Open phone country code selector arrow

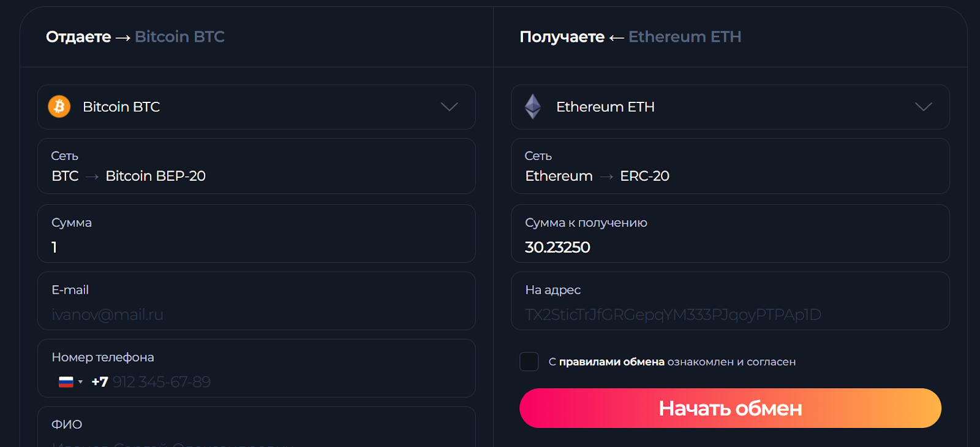[80, 382]
